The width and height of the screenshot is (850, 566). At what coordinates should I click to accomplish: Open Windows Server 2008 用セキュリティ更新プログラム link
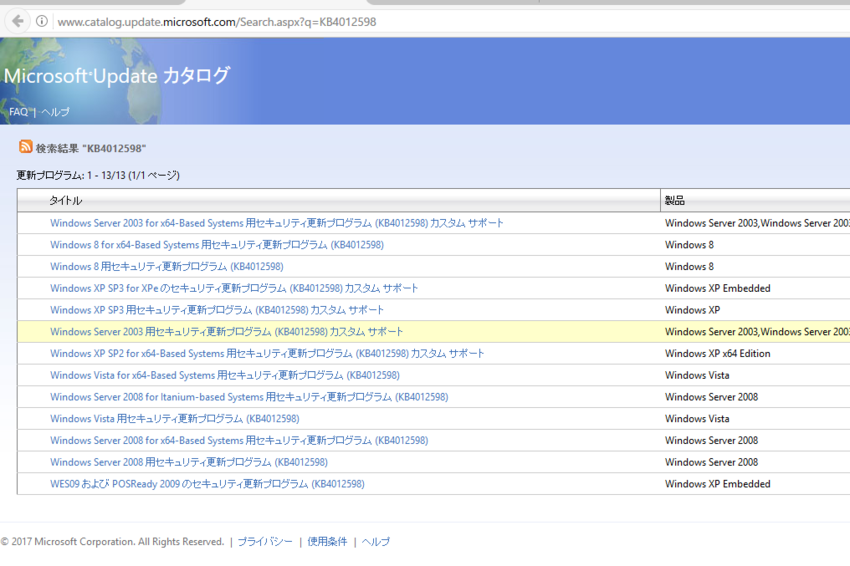pos(189,461)
